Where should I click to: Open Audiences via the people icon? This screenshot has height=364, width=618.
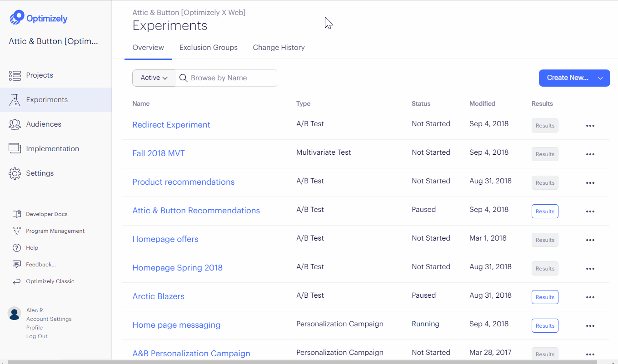15,124
